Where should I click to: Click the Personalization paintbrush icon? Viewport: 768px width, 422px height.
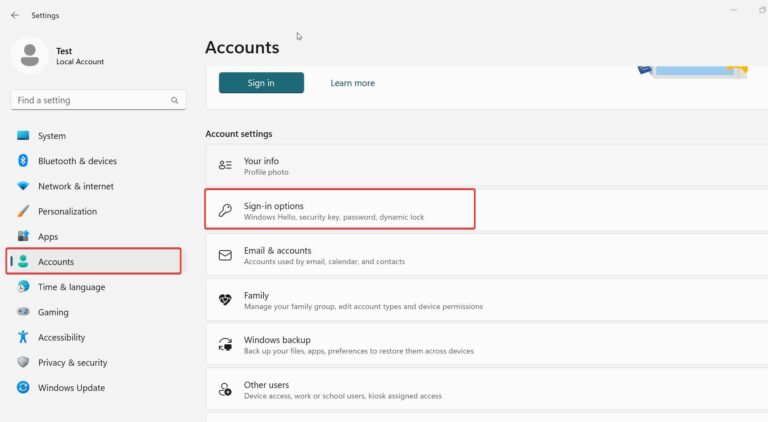(x=23, y=211)
